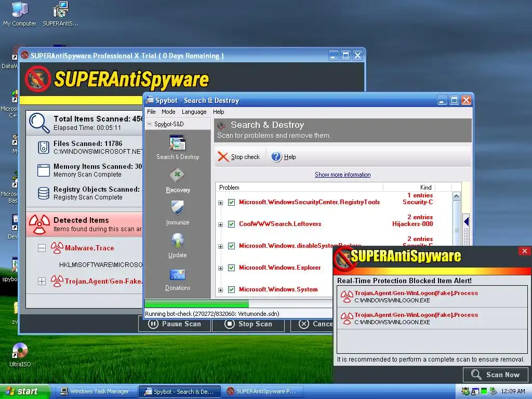Open the Update globe icon in Spybot
The image size is (532, 399).
[178, 241]
